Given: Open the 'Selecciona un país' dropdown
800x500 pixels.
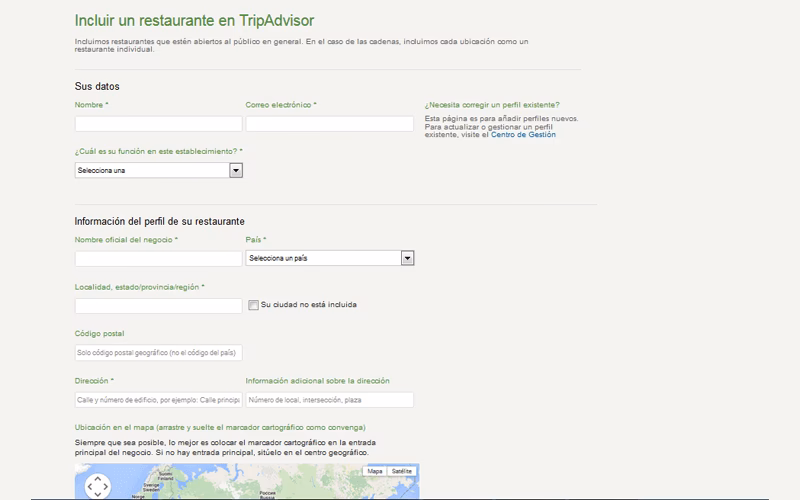Looking at the screenshot, I should [x=330, y=258].
